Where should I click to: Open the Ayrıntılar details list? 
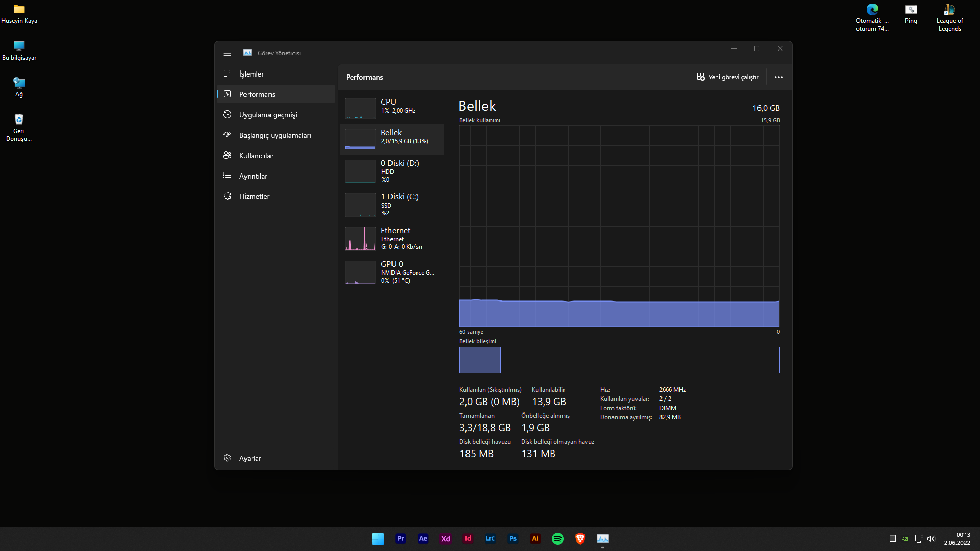click(253, 176)
